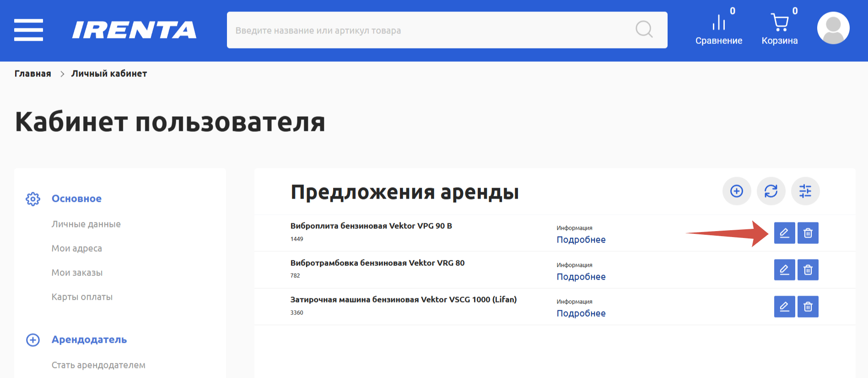Open rental offers filter settings
The height and width of the screenshot is (378, 868).
[x=805, y=191]
